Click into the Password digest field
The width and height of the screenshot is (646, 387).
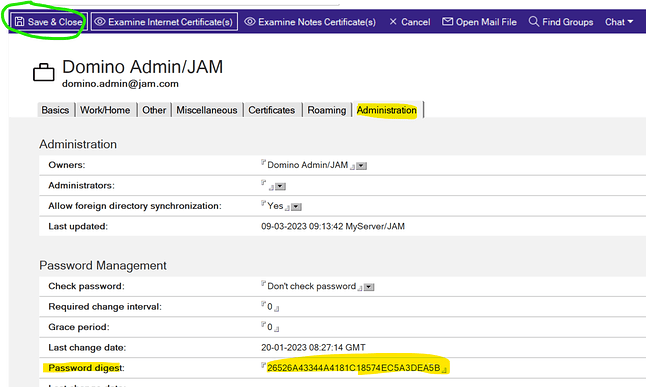point(354,368)
